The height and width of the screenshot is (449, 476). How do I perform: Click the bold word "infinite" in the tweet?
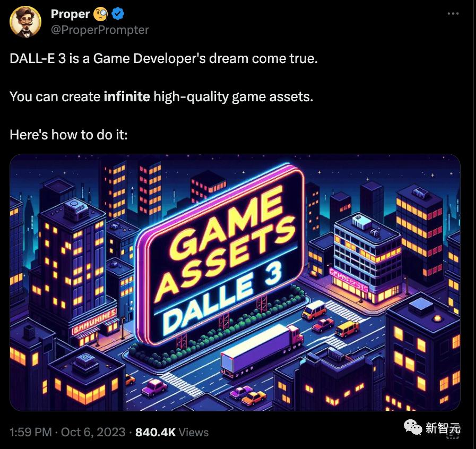click(x=127, y=97)
